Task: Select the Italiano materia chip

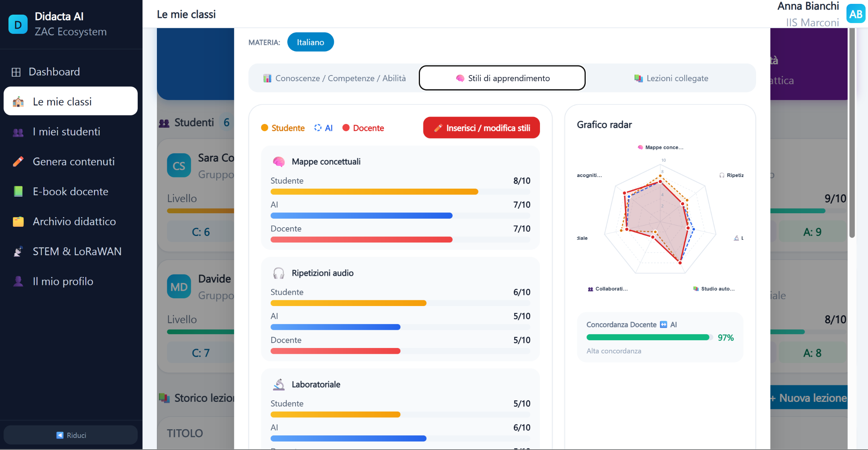Action: (x=310, y=42)
